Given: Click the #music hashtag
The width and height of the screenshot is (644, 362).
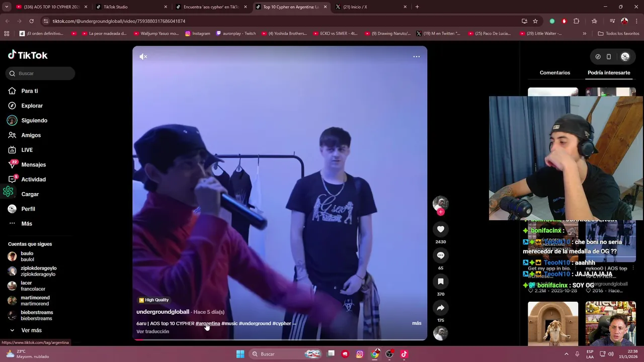Looking at the screenshot, I should [x=229, y=323].
